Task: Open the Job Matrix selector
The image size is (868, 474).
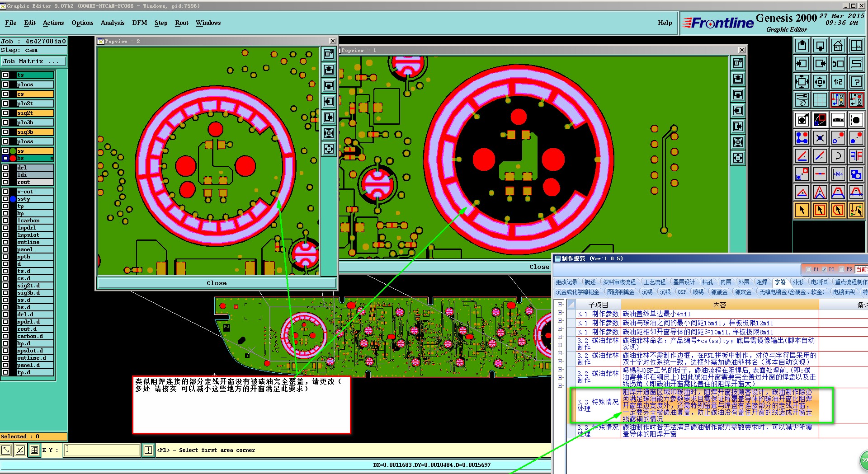Action: pos(33,61)
